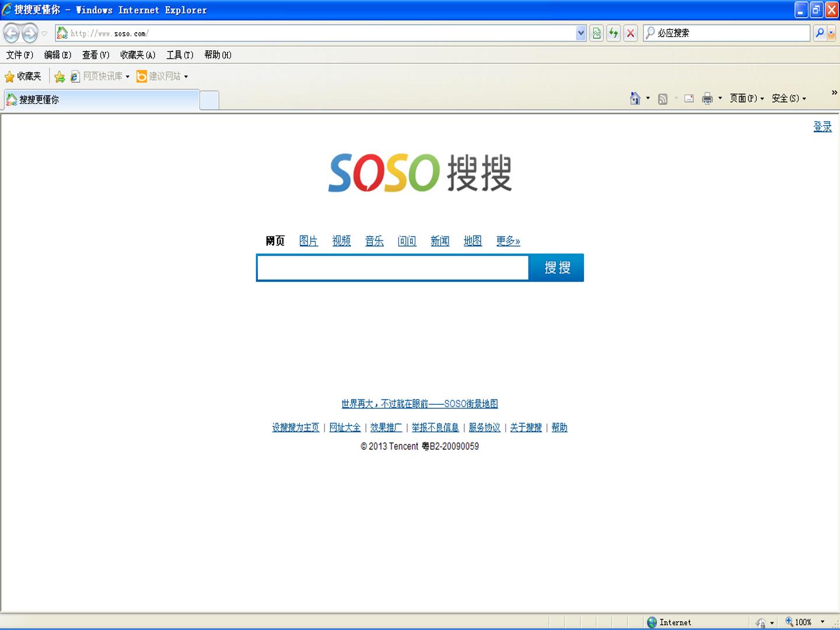Open the 效果推广 footer link
840x630 pixels.
(x=386, y=428)
